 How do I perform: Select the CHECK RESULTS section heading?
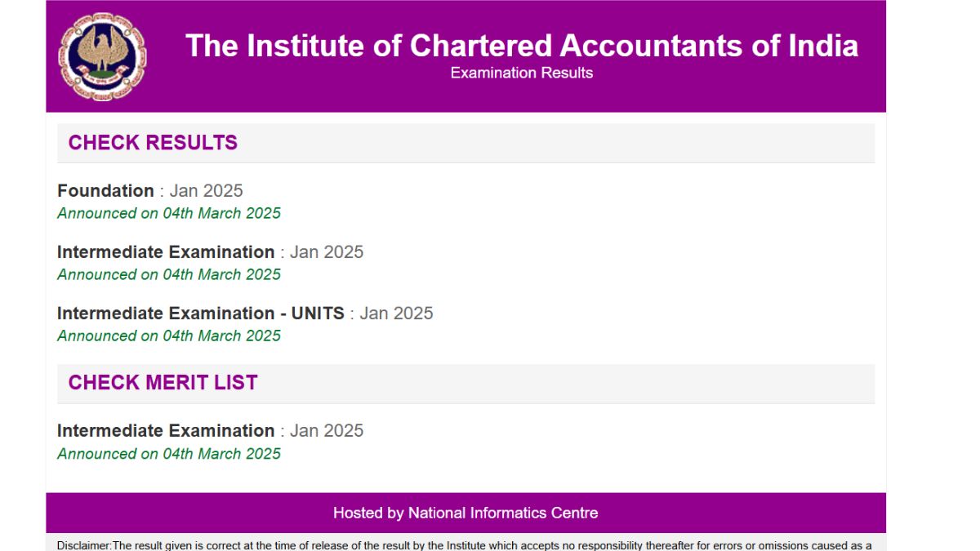153,143
